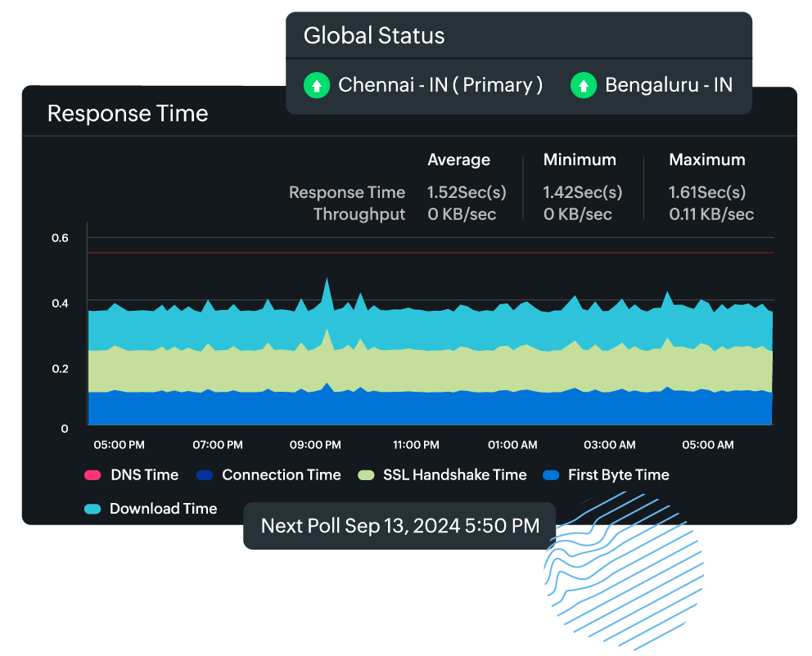The image size is (812, 656).
Task: Click the 09:00 PM spike on the chart
Action: coord(327,282)
